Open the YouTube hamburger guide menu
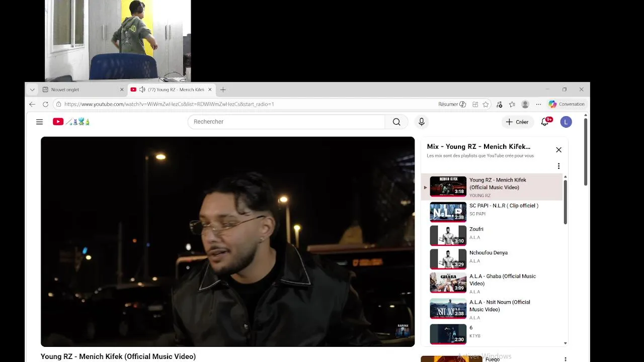Screen dimensions: 644x362 (39, 122)
